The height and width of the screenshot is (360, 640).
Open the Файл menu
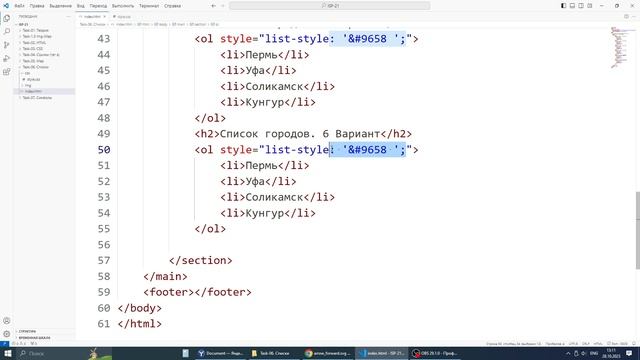(x=19, y=6)
